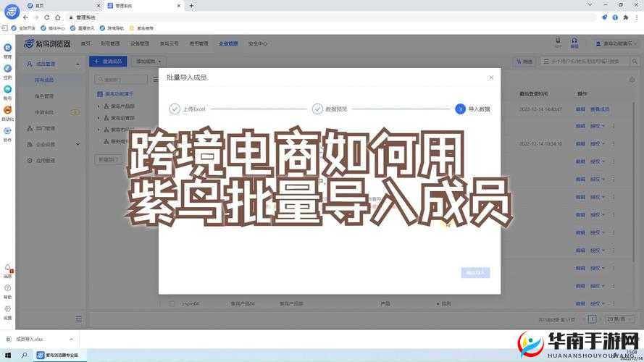Click the 筛选 filter button
Screen dimensions: 644x362
(x=524, y=61)
